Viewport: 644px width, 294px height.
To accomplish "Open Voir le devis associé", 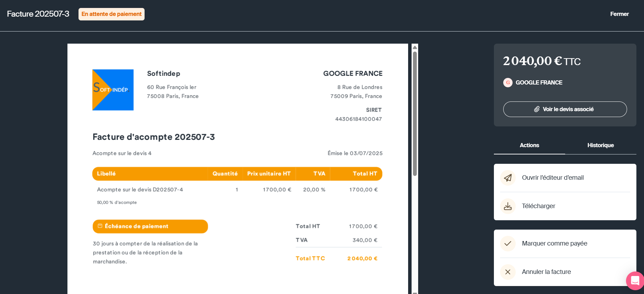I will coord(565,109).
